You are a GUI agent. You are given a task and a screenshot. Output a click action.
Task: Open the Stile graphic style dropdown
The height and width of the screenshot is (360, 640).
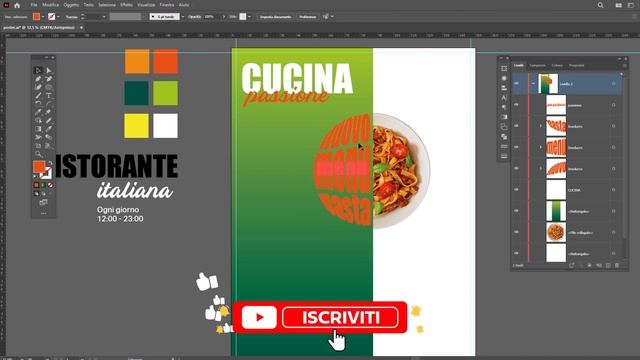[249, 17]
